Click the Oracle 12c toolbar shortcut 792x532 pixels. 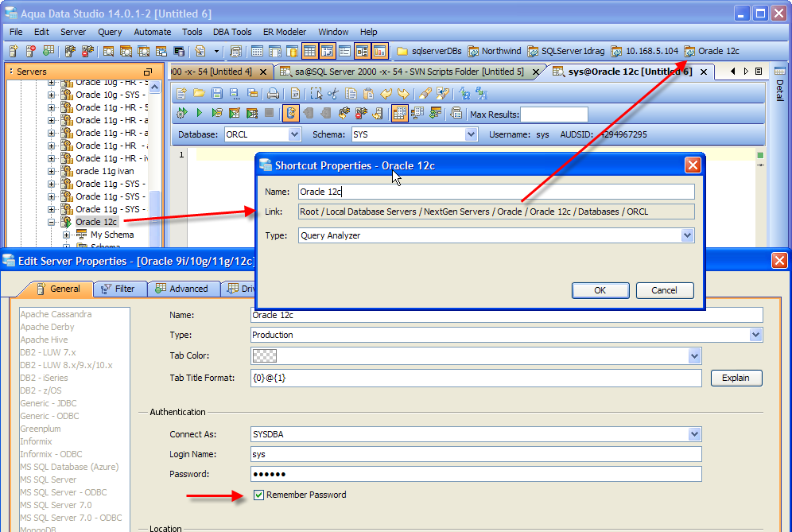click(x=711, y=51)
